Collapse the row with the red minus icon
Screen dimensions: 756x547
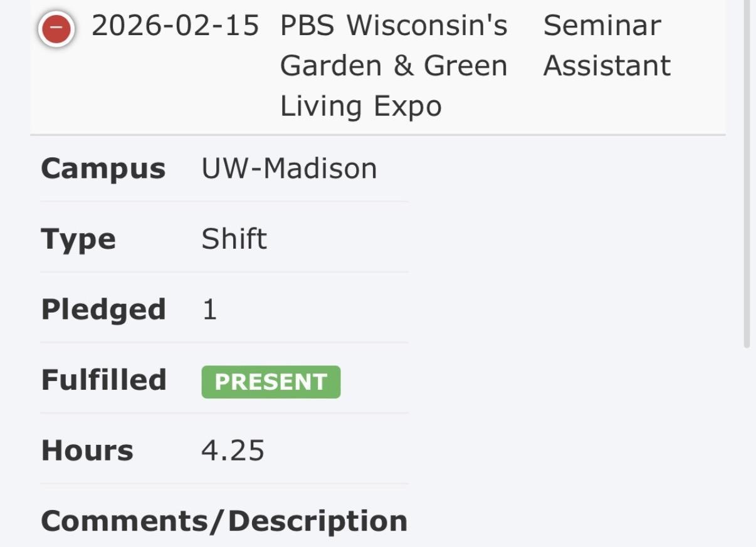tap(56, 29)
